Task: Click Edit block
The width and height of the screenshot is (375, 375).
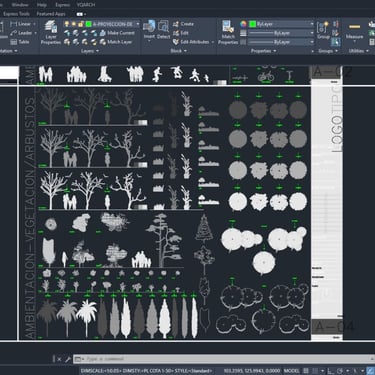Action: (181, 33)
